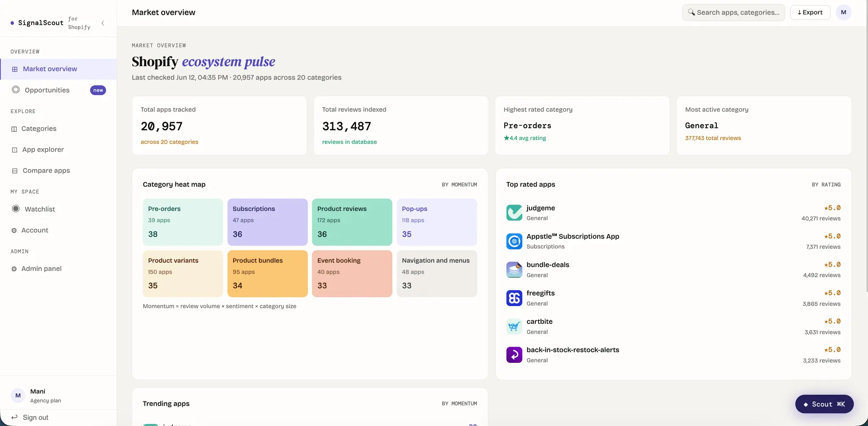Select the Subscriptions heat map tile
This screenshot has height=426, width=868.
click(267, 222)
